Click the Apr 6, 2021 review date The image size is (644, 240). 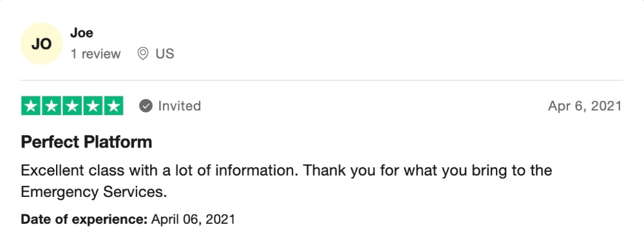[585, 106]
